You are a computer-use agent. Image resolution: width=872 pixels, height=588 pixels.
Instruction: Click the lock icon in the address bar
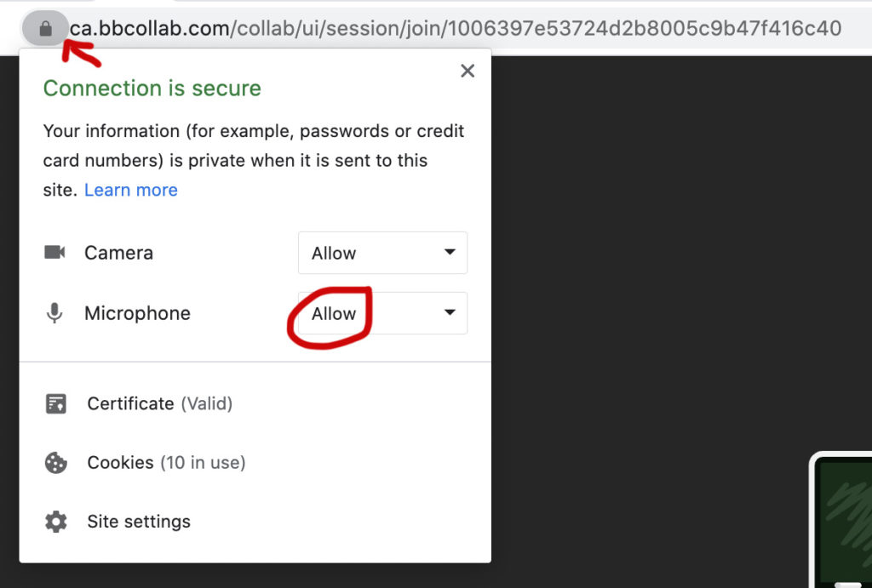(46, 29)
